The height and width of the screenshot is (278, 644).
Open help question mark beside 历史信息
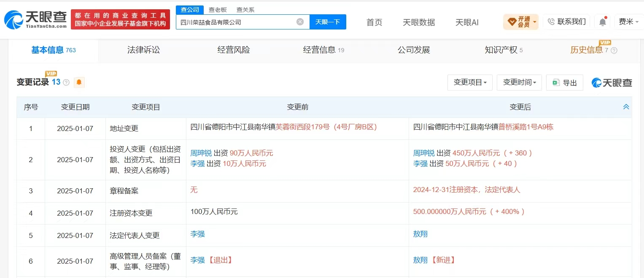tap(614, 51)
